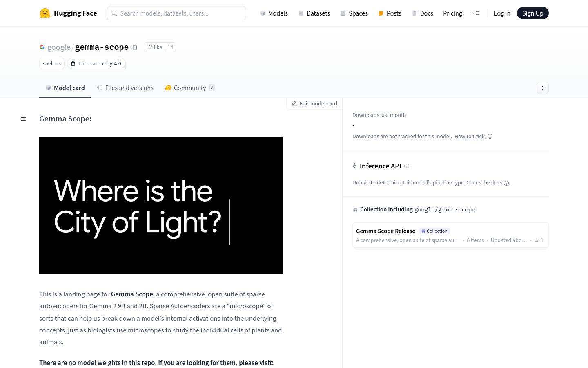Open the google organization link
The height and width of the screenshot is (368, 588).
tap(59, 47)
